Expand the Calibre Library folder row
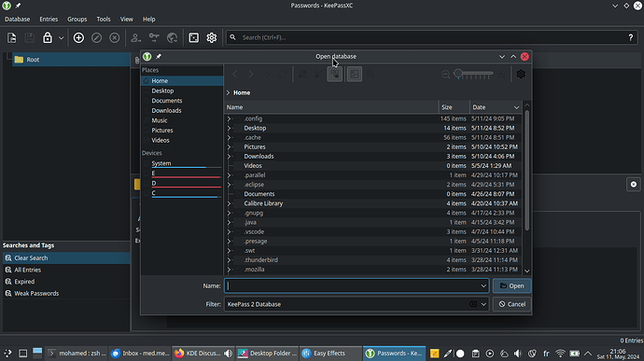The image size is (644, 361). (230, 203)
